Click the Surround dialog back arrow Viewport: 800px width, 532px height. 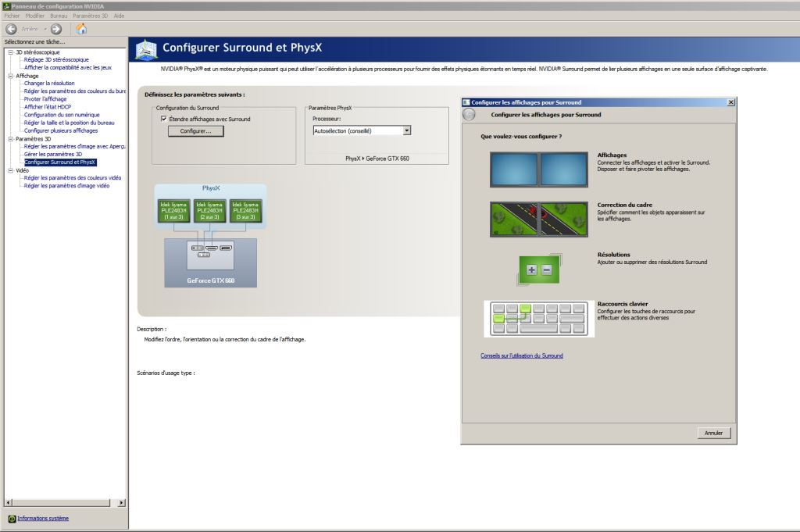469,115
